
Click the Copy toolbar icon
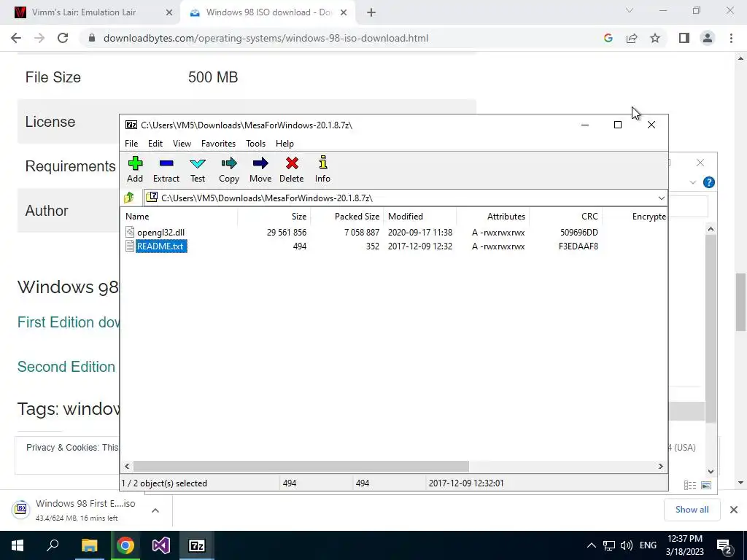coord(228,163)
